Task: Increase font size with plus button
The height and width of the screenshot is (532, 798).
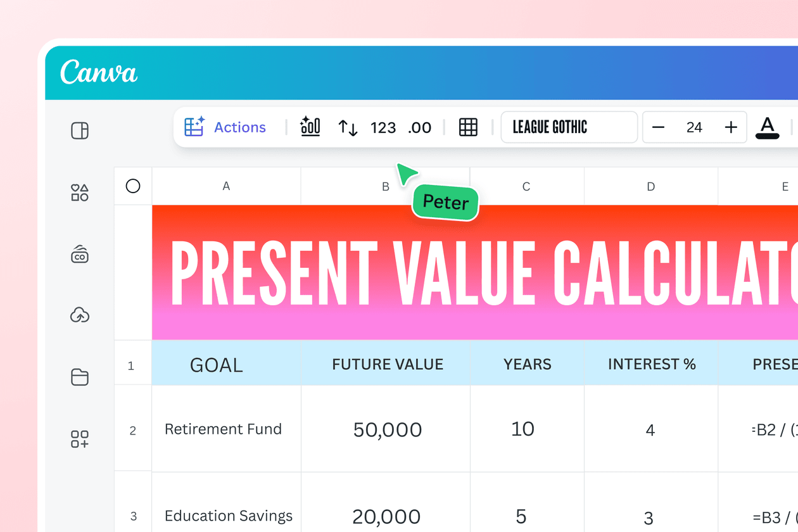Action: (731, 127)
